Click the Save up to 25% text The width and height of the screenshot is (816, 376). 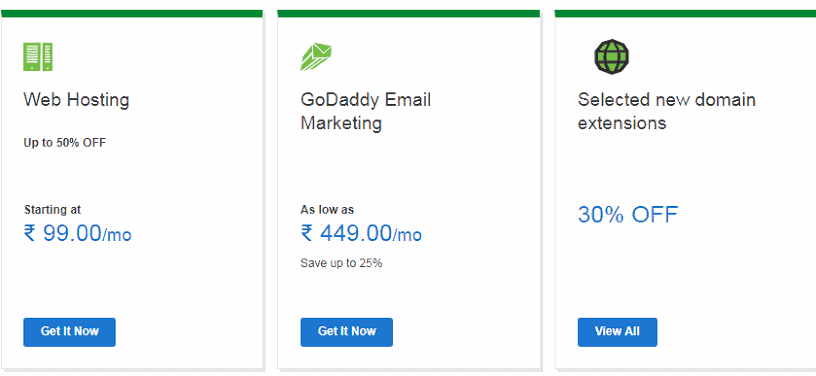click(x=341, y=263)
